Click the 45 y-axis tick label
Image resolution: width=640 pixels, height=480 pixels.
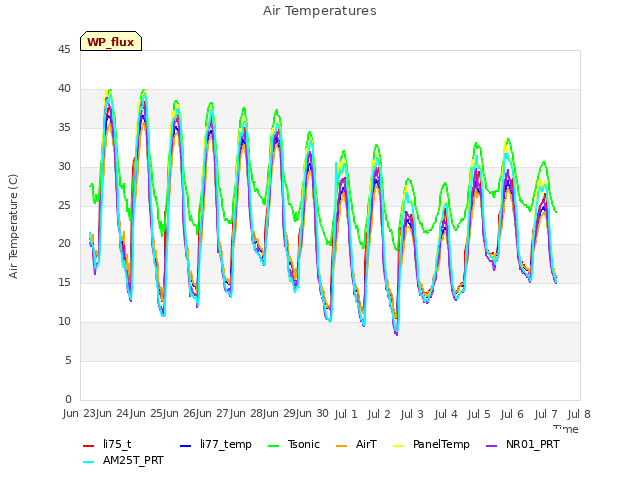[x=64, y=49]
